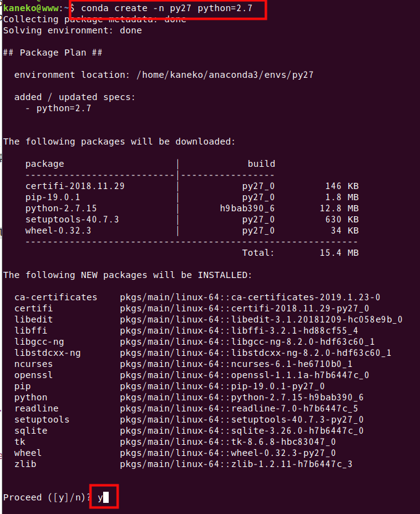
Task: Click the typed 'y' at Proceed prompt
Action: (x=100, y=497)
